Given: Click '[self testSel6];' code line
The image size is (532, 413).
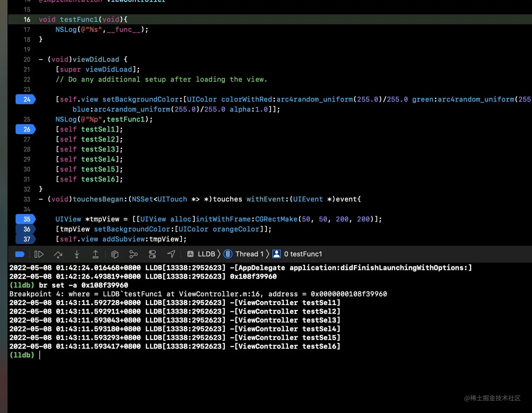Looking at the screenshot, I should pos(89,179).
